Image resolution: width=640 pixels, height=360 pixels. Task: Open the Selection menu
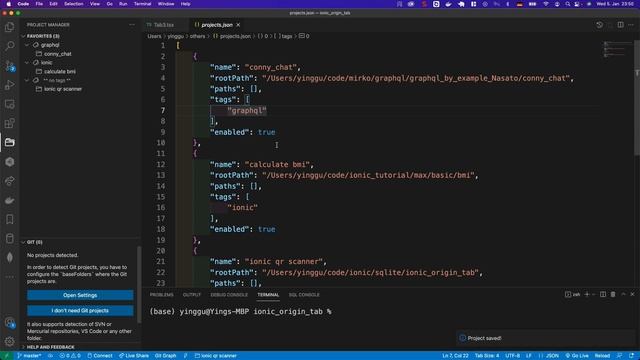(73, 4)
